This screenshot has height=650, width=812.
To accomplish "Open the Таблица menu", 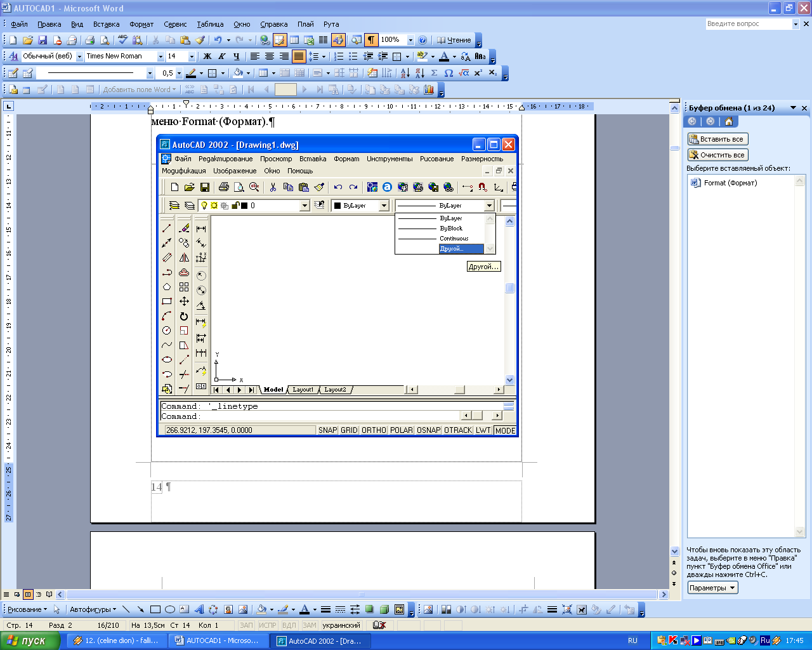I will [210, 24].
